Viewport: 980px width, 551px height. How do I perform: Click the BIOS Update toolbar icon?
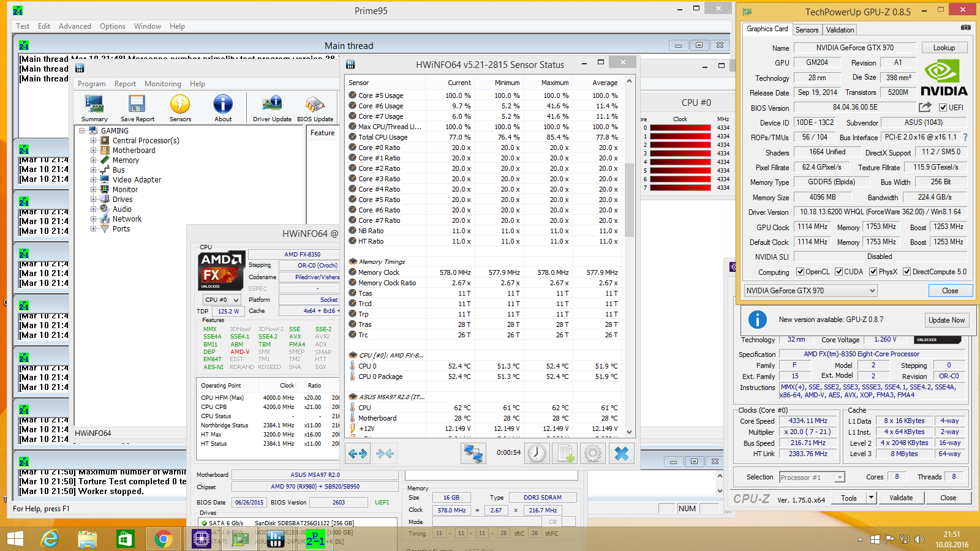(x=315, y=108)
